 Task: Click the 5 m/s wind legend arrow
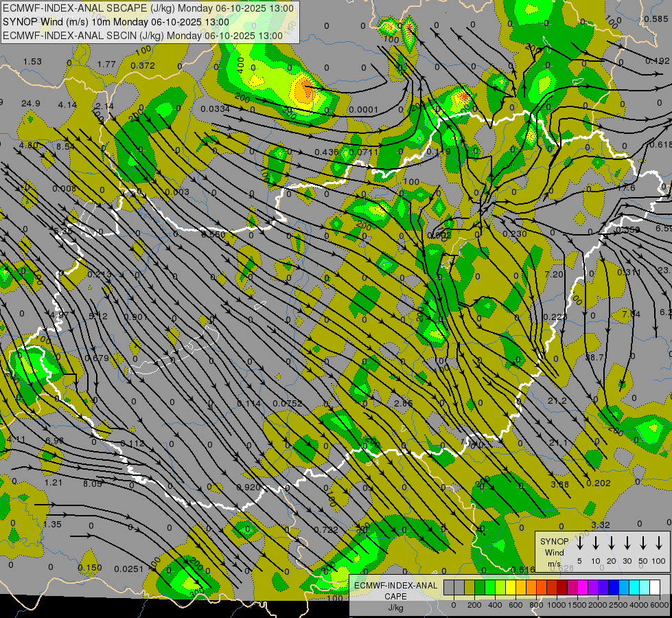[580, 543]
